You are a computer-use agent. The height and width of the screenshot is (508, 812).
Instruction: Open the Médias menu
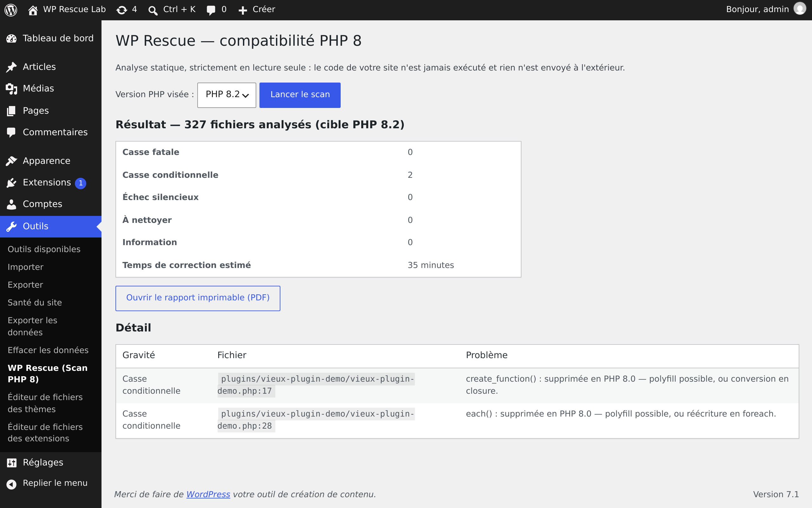pyautogui.click(x=51, y=88)
